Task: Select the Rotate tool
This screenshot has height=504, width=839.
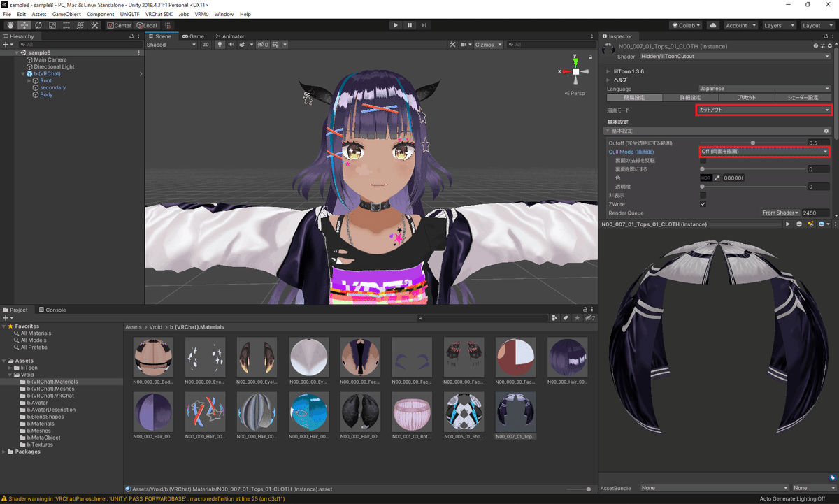Action: 38,25
